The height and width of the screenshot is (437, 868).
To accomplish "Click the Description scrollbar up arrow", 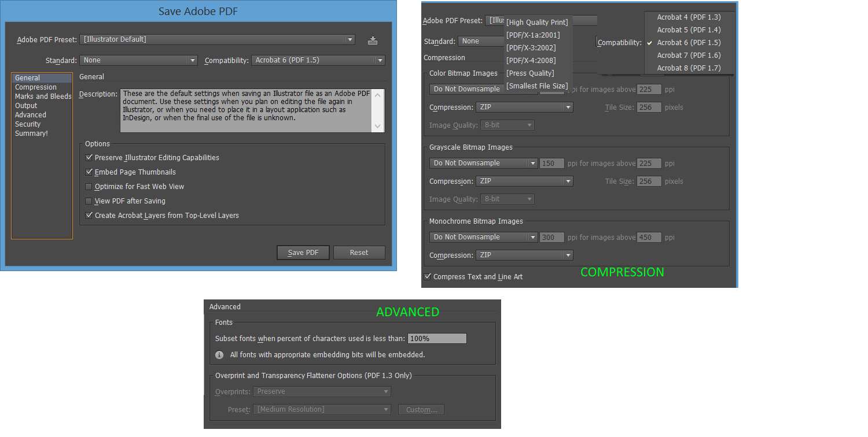I will [378, 95].
